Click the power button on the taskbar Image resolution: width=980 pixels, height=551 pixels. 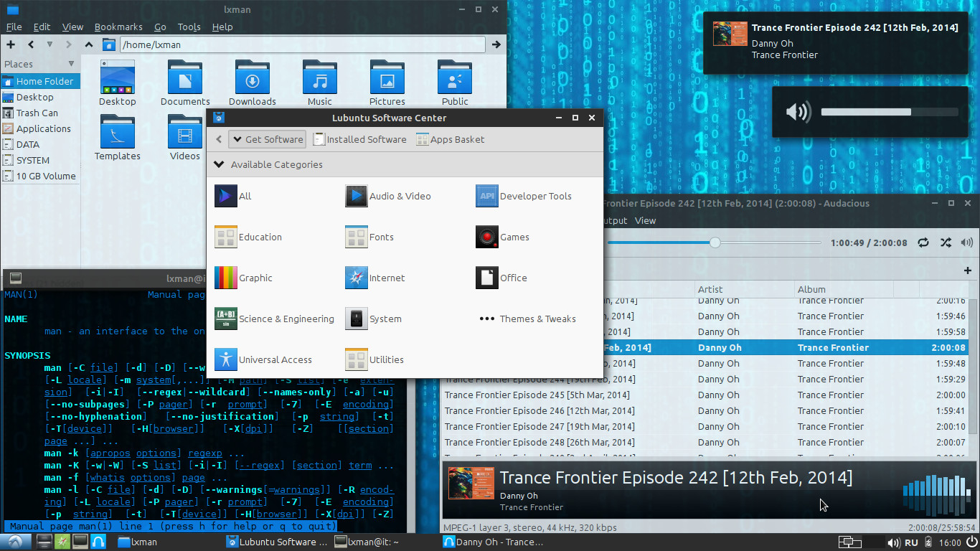tap(970, 542)
